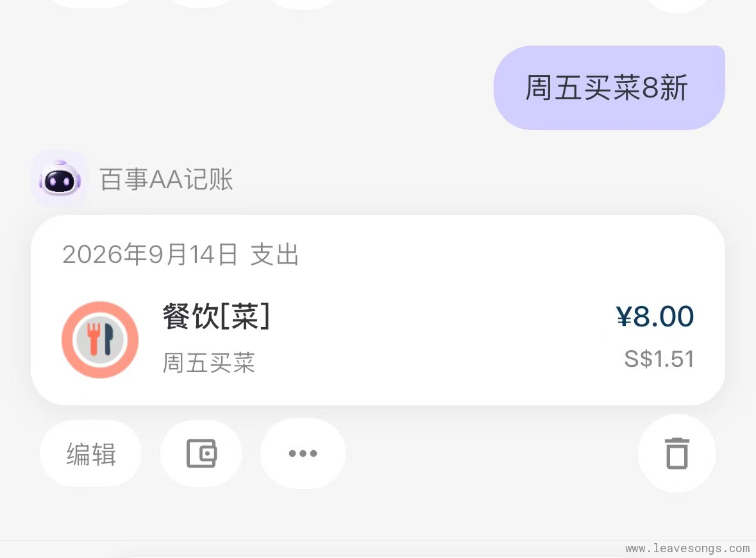Select the 餐饮[菜] category title

coord(216,316)
